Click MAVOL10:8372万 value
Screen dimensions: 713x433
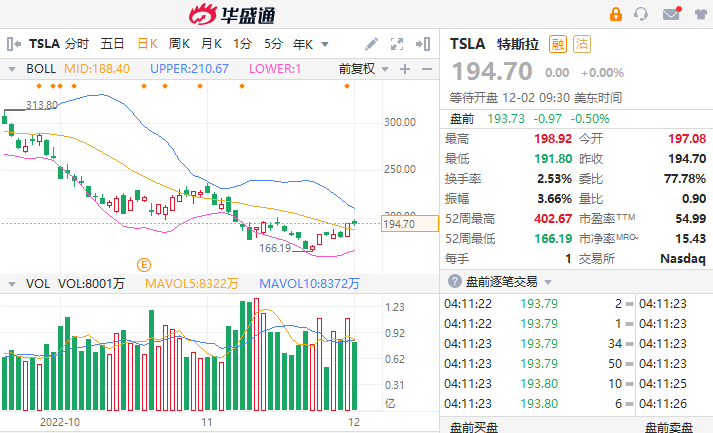tap(309, 284)
